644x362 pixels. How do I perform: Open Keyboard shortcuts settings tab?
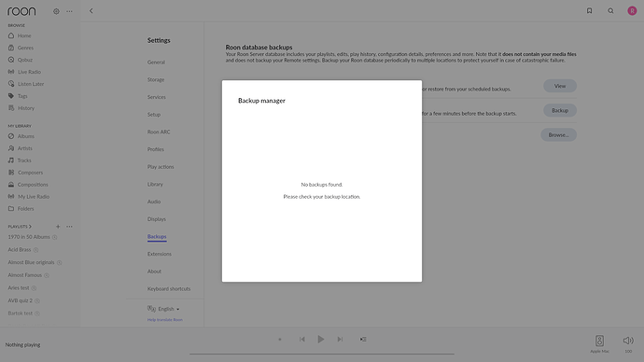pyautogui.click(x=169, y=289)
